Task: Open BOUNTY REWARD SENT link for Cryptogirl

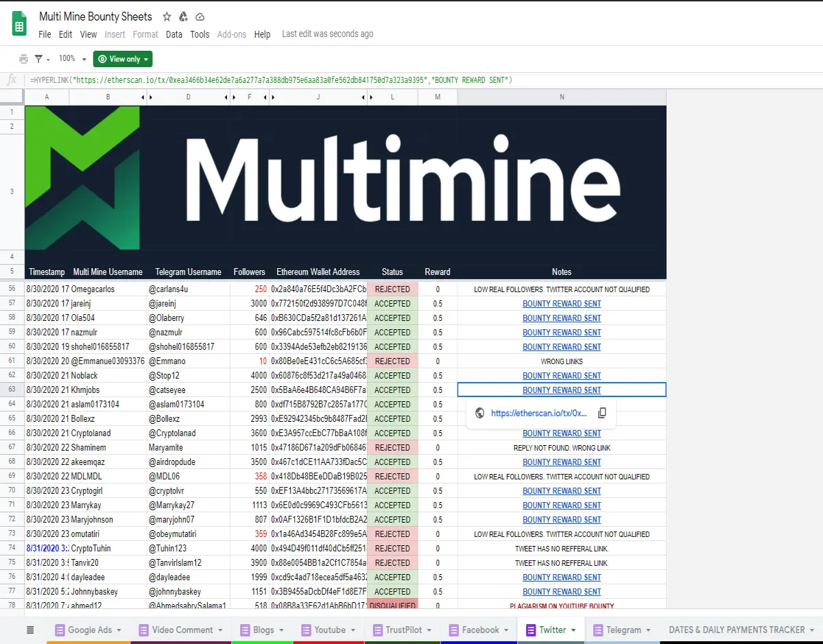Action: [562, 491]
